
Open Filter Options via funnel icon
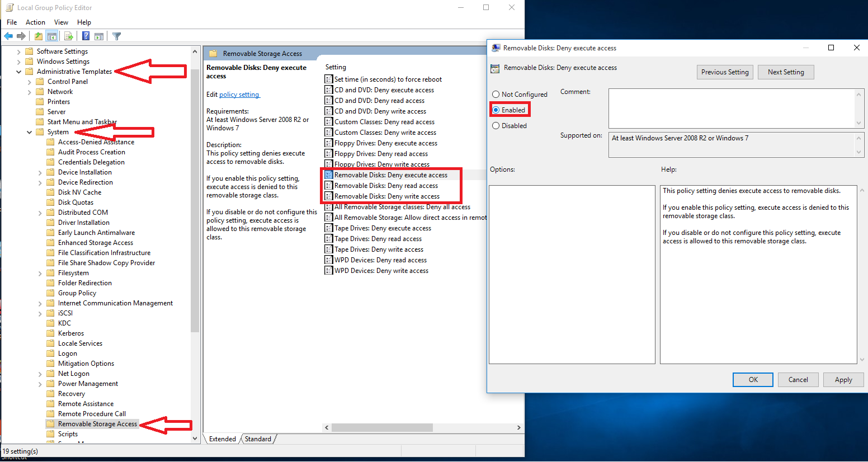[116, 36]
